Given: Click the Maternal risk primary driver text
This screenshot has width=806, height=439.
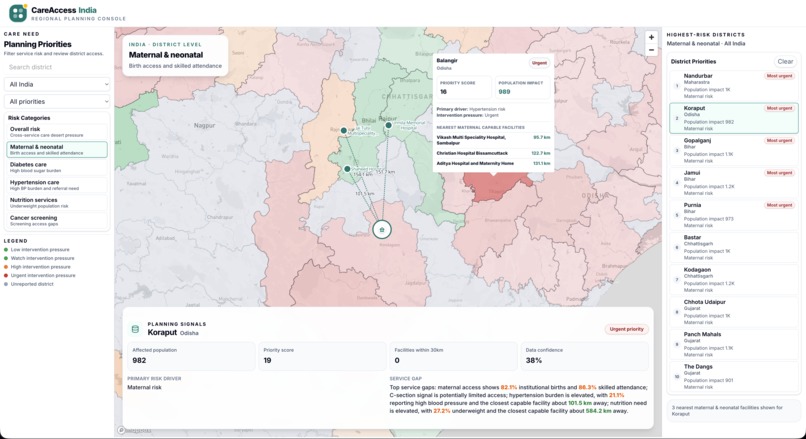Looking at the screenshot, I should [144, 388].
